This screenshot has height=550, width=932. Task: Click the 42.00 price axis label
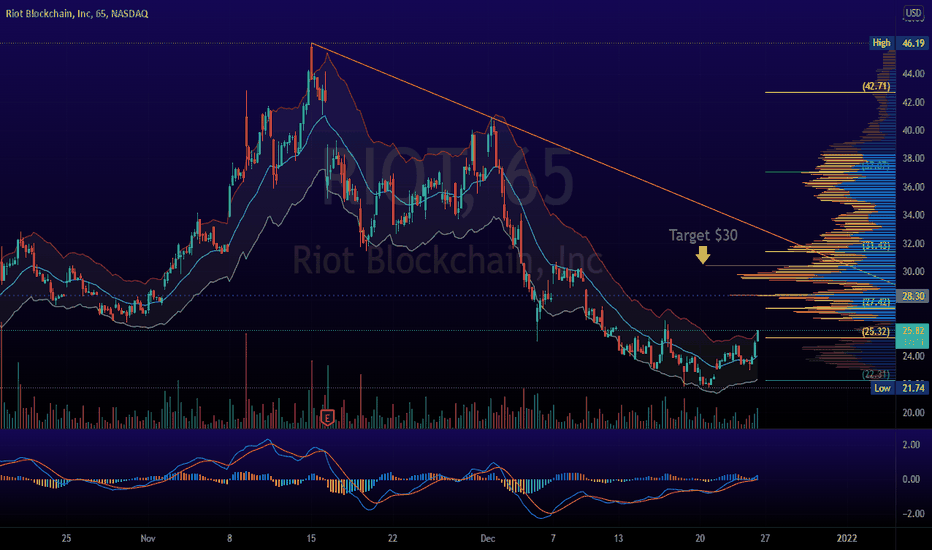click(x=913, y=102)
